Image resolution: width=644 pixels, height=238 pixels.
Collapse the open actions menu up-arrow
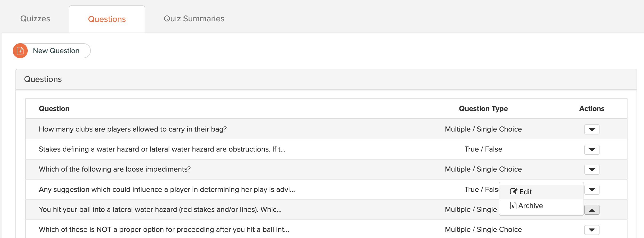[x=592, y=210]
